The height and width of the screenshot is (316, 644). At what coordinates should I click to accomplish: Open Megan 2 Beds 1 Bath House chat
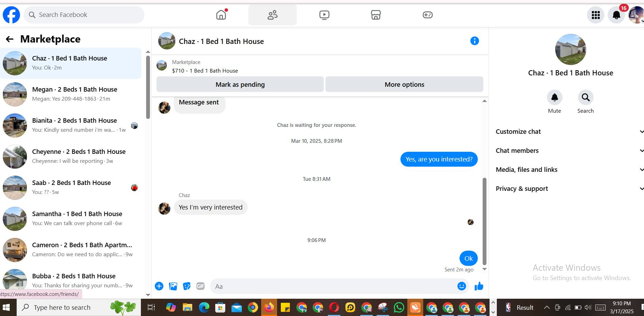click(70, 94)
